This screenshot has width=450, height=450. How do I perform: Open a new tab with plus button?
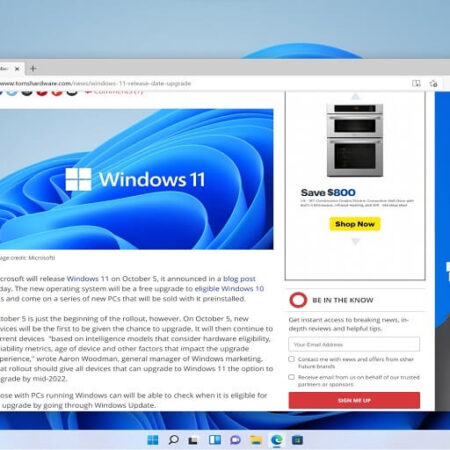(33, 69)
